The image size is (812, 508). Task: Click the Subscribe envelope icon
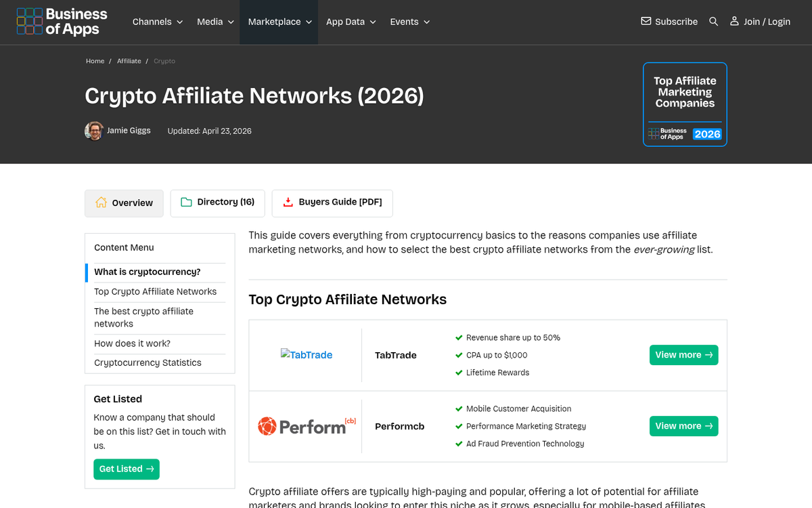[646, 22]
